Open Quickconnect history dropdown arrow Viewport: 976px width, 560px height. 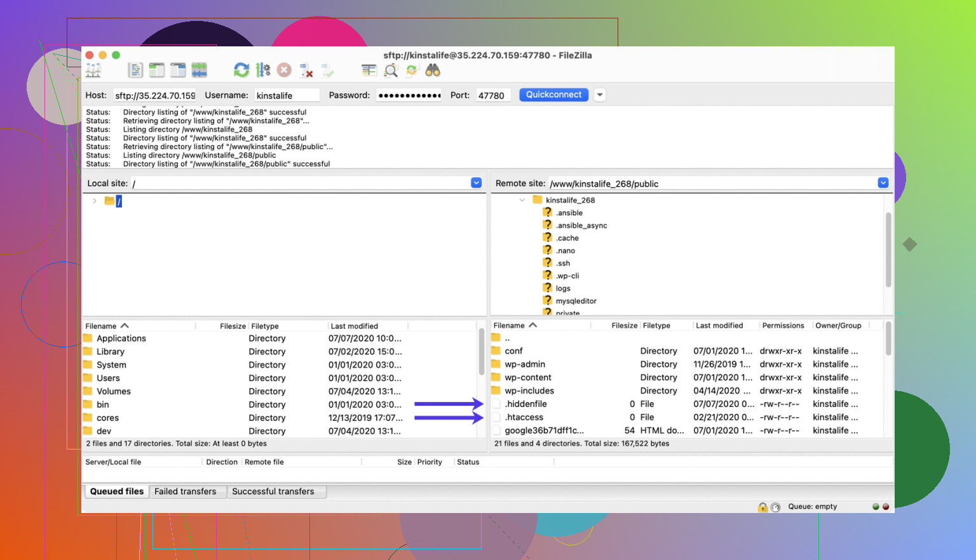coord(599,95)
